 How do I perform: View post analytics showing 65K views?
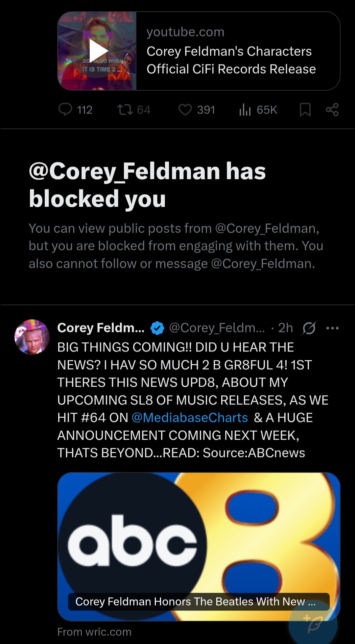point(245,110)
